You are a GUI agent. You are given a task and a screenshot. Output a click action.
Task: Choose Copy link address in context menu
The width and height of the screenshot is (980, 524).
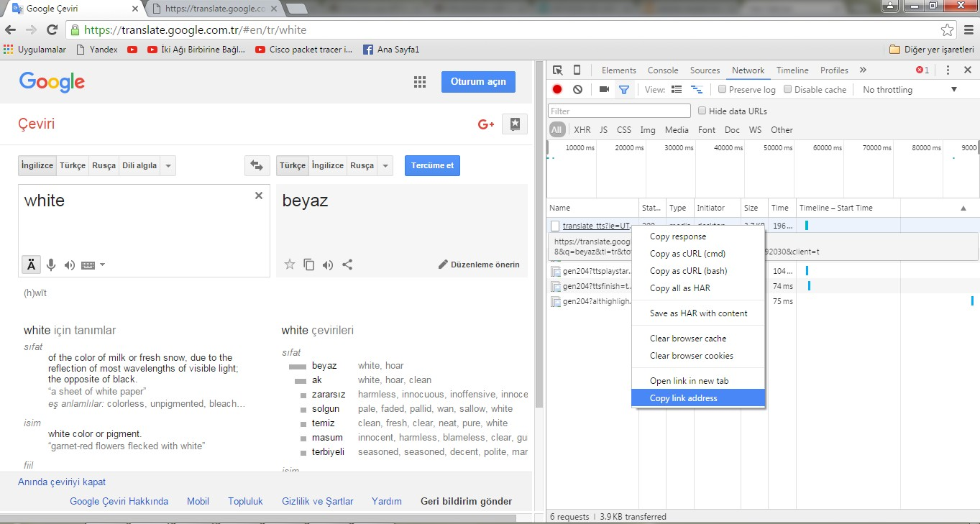pos(697,398)
